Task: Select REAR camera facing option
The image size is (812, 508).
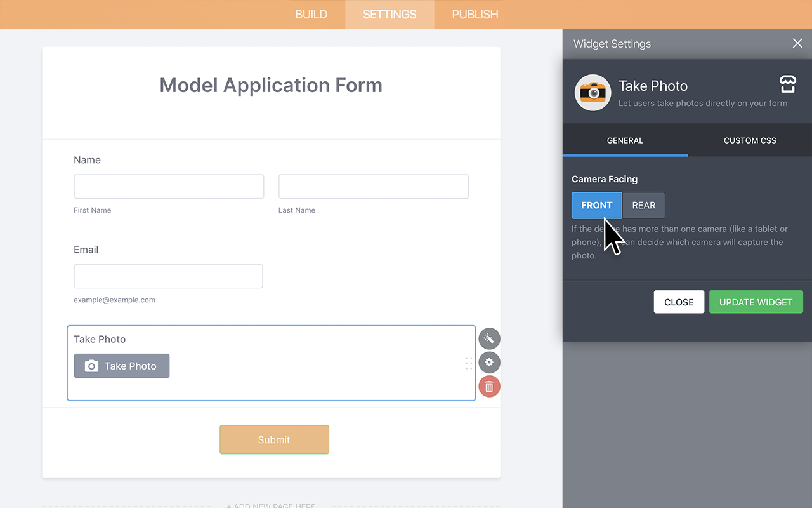Action: (643, 206)
